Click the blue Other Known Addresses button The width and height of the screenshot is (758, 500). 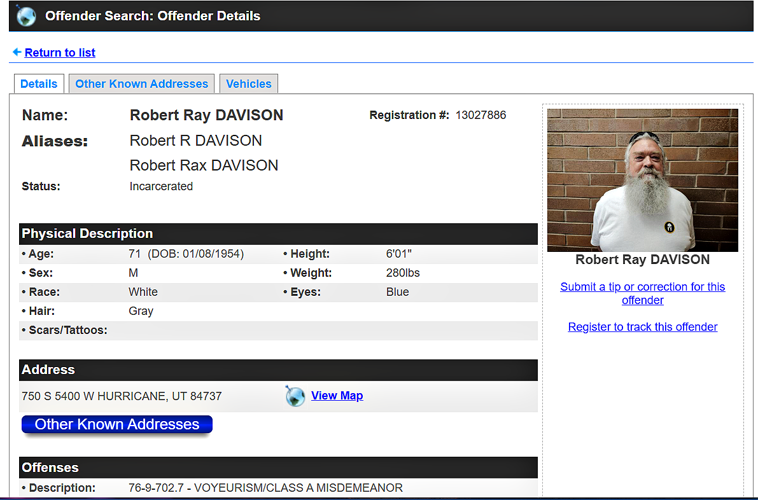coord(117,425)
